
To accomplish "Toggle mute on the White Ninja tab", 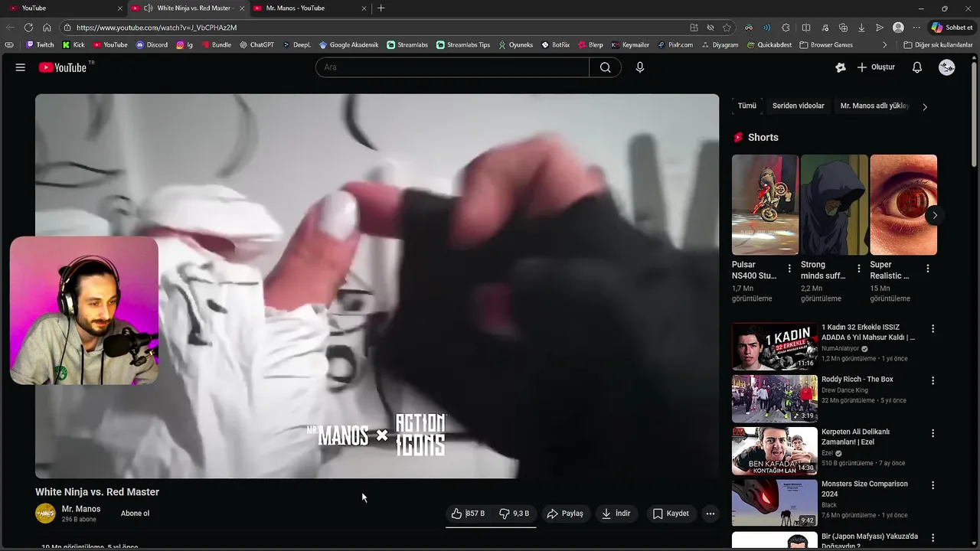I will (149, 8).
